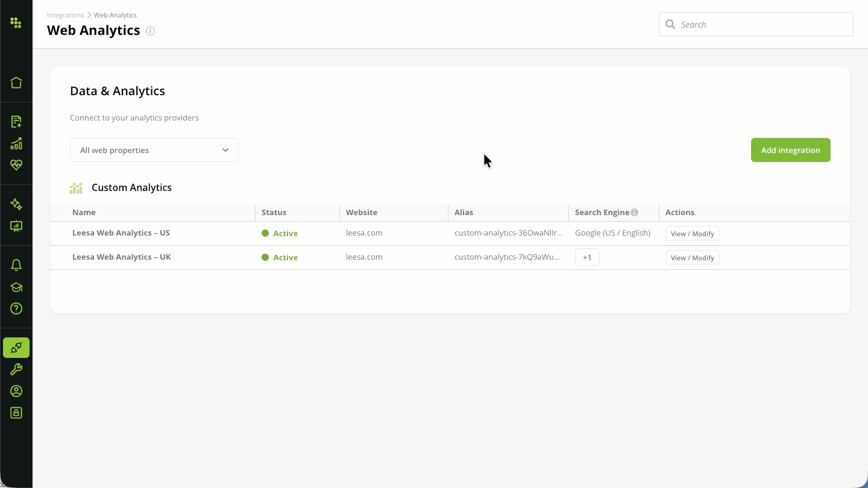The height and width of the screenshot is (488, 868).
Task: Open the sparkles icon in sidebar
Action: [16, 204]
